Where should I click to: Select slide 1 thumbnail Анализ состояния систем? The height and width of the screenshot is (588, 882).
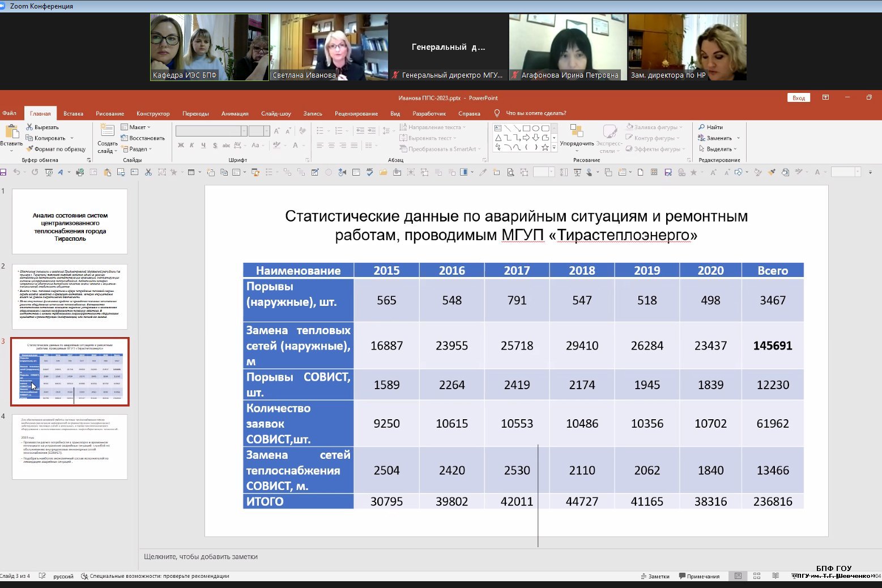click(x=70, y=221)
